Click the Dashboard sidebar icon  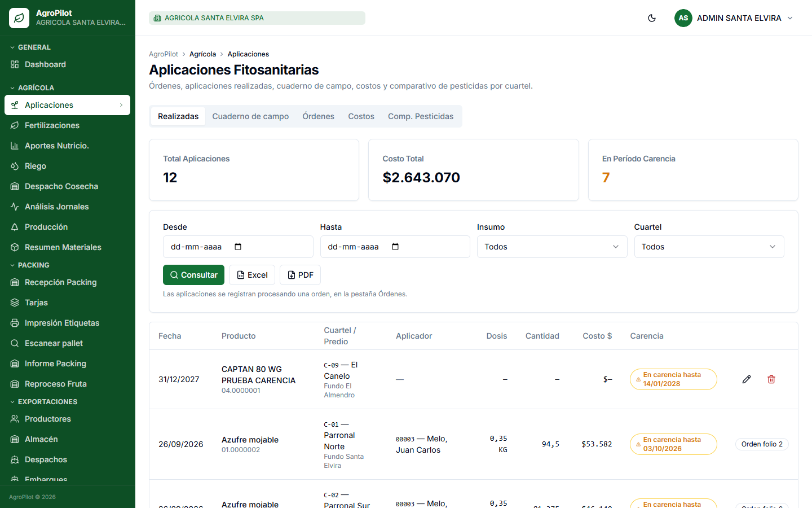tap(15, 64)
